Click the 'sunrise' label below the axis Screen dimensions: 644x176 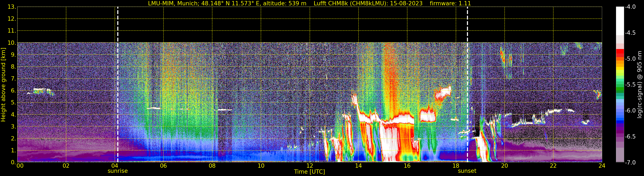click(118, 171)
